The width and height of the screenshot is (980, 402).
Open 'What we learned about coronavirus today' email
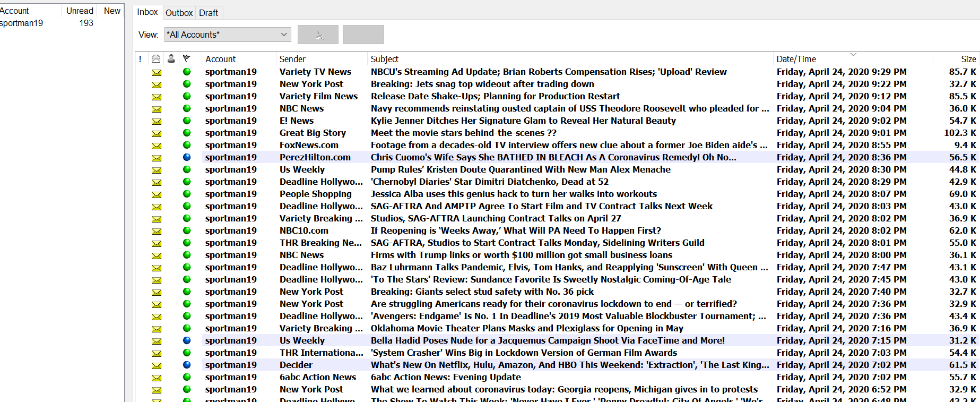pyautogui.click(x=564, y=389)
